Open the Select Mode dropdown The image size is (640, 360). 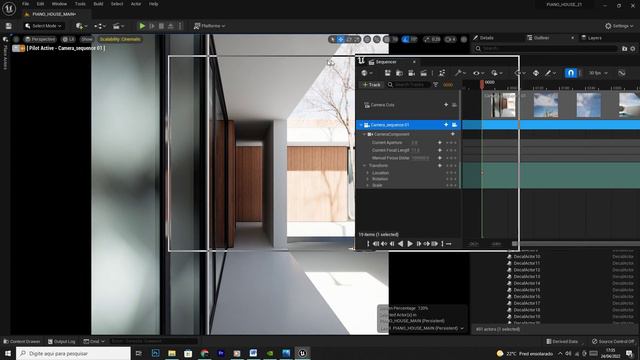click(43, 26)
